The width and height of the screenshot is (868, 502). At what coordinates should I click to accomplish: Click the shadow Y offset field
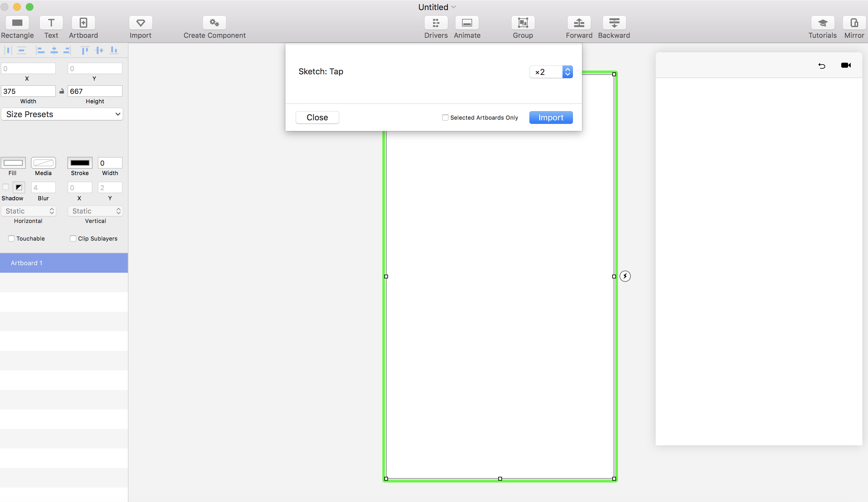click(110, 188)
